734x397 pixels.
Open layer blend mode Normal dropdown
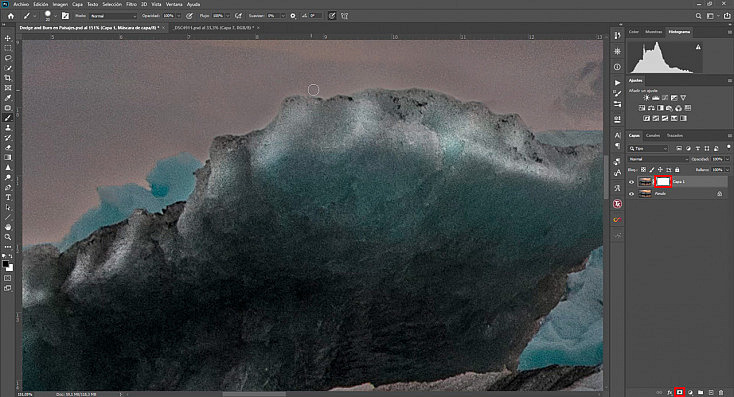[658, 159]
